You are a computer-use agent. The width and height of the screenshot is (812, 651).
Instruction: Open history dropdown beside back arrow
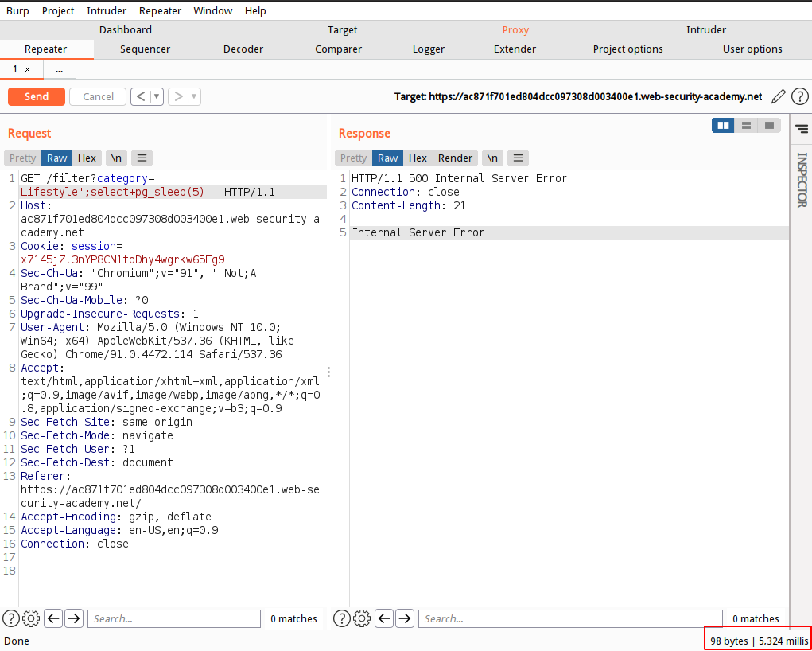pyautogui.click(x=157, y=96)
